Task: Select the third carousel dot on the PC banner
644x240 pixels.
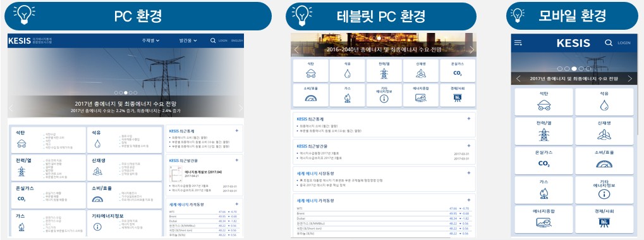Action: [126, 93]
